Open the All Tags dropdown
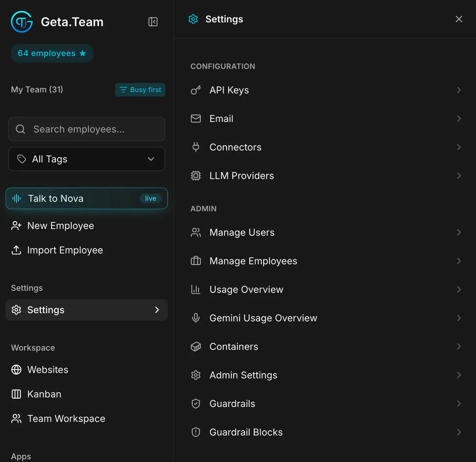Viewport: 476px width, 462px height. pyautogui.click(x=87, y=159)
